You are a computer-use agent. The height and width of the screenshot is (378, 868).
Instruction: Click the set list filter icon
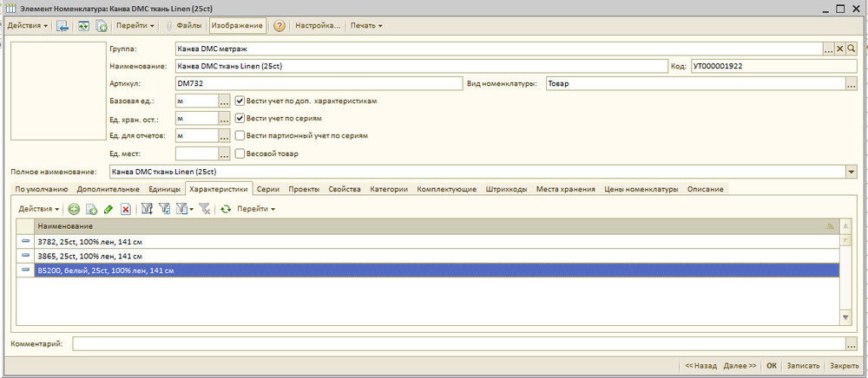[147, 209]
